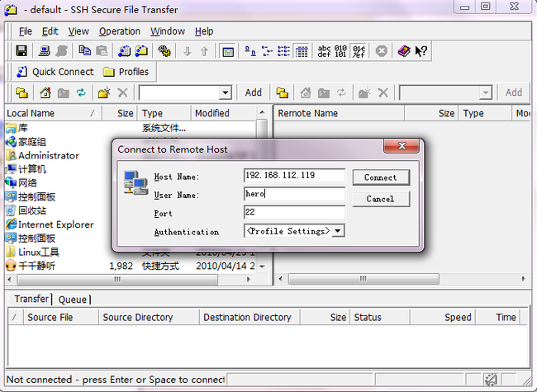Image resolution: width=537 pixels, height=392 pixels.
Task: Create new folder in local pane
Action: click(x=104, y=92)
